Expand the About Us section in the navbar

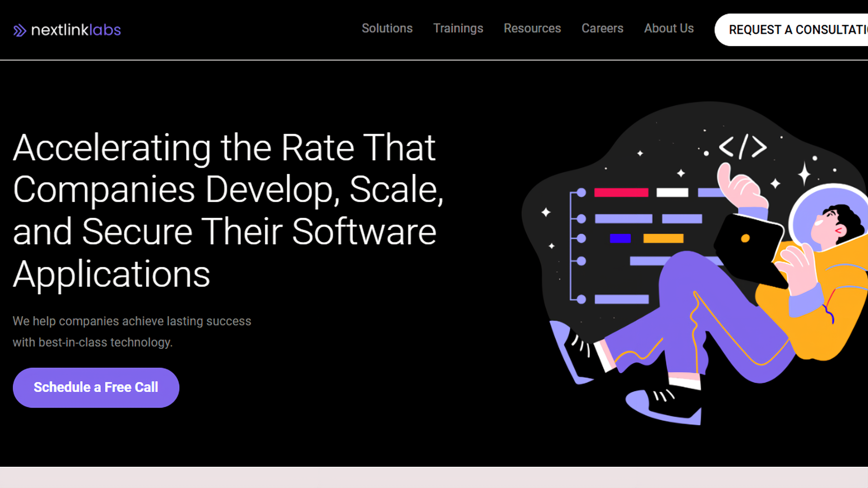[669, 28]
